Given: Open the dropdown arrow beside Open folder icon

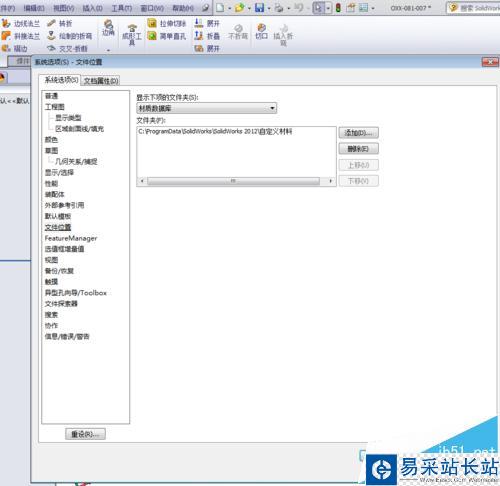Looking at the screenshot, I should pyautogui.click(x=249, y=8).
